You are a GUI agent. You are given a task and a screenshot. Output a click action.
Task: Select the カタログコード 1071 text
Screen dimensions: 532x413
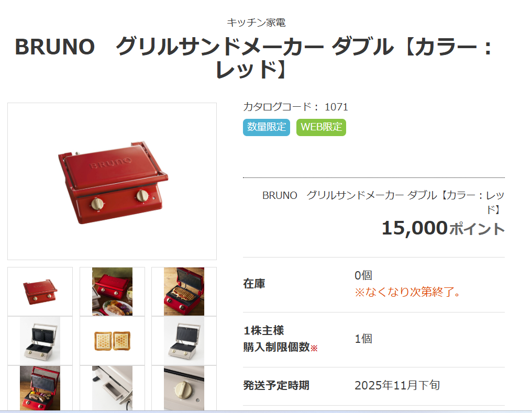[295, 107]
